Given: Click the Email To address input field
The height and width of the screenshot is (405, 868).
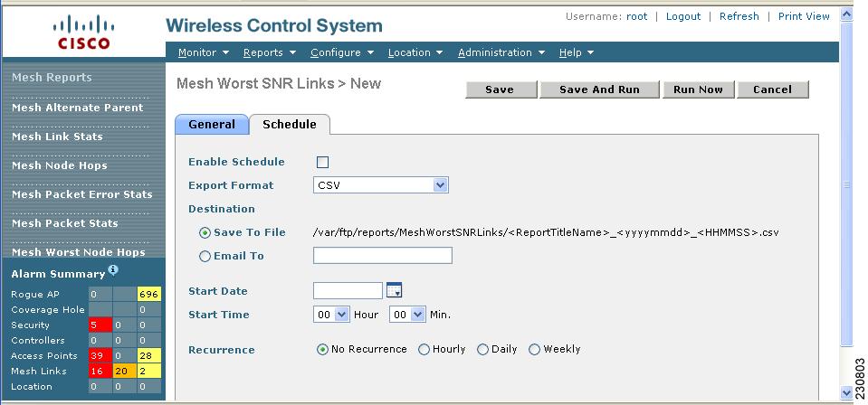Looking at the screenshot, I should 383,255.
